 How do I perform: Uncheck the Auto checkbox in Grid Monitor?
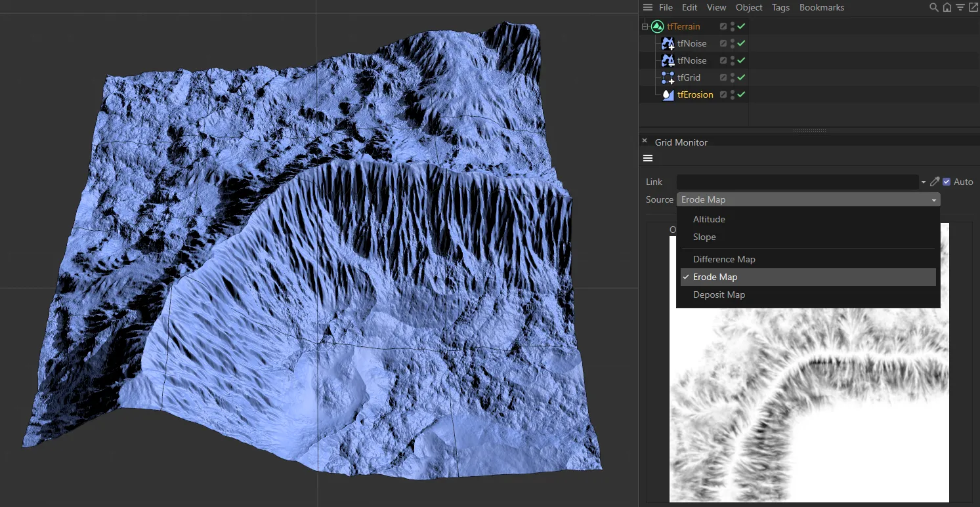coord(947,182)
